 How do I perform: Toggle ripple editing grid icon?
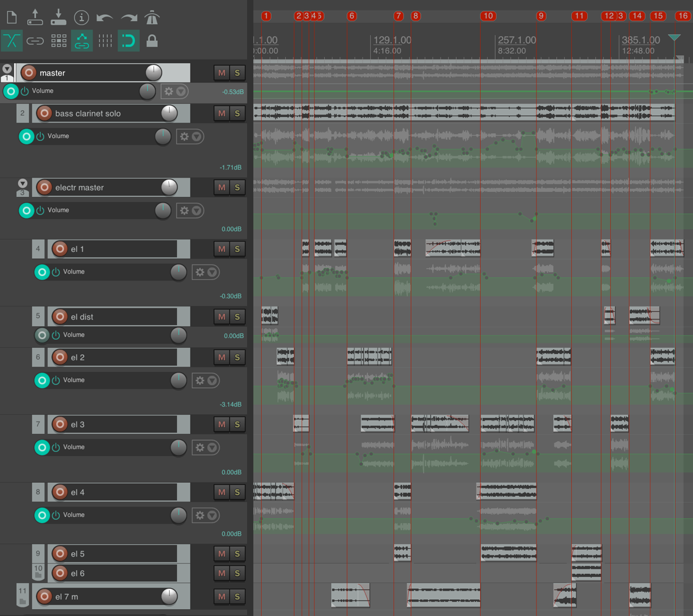[x=59, y=41]
